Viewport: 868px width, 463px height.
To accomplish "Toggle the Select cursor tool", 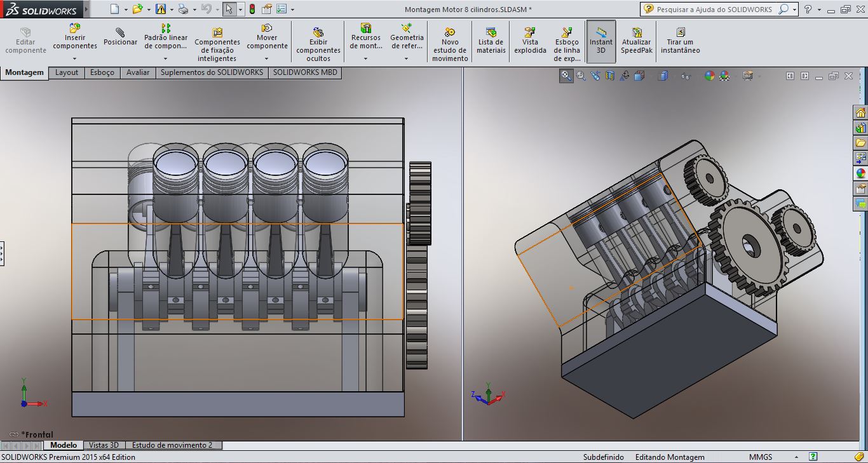I will (x=229, y=10).
